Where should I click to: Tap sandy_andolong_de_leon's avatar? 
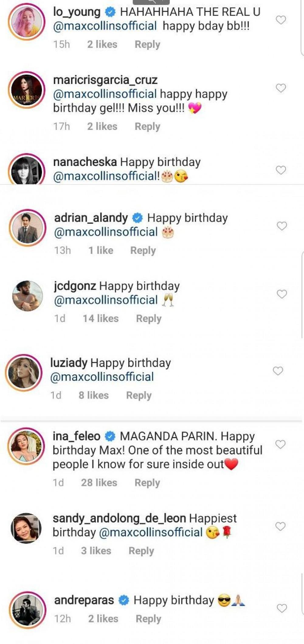[x=26, y=528]
